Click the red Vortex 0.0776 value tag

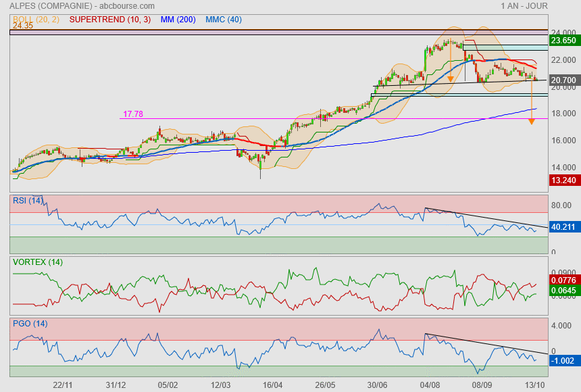(563, 279)
